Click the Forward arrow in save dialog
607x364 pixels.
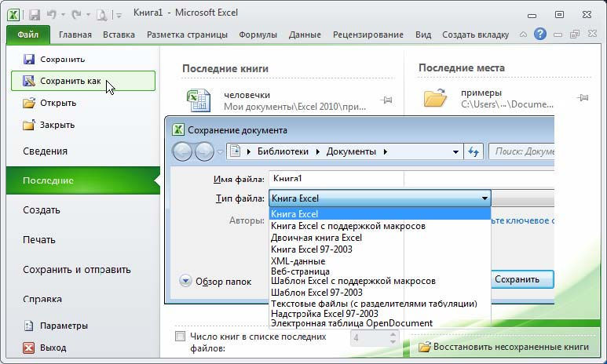(204, 151)
